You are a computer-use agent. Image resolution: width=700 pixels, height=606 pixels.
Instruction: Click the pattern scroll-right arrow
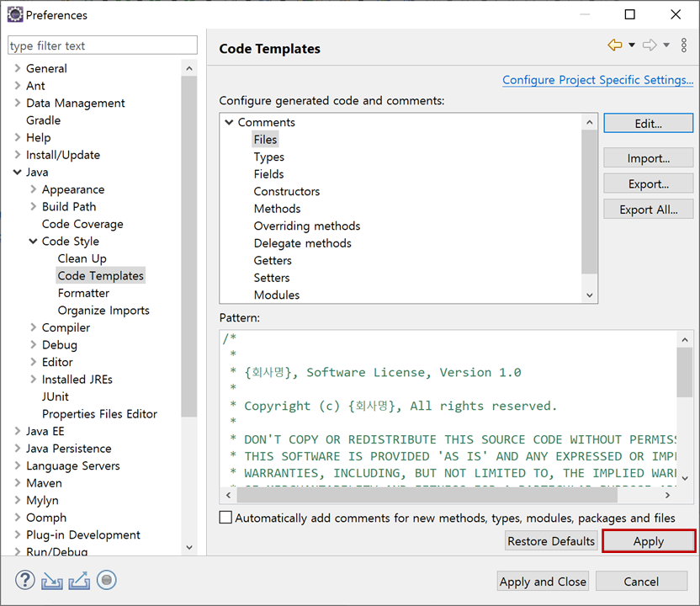[x=667, y=495]
